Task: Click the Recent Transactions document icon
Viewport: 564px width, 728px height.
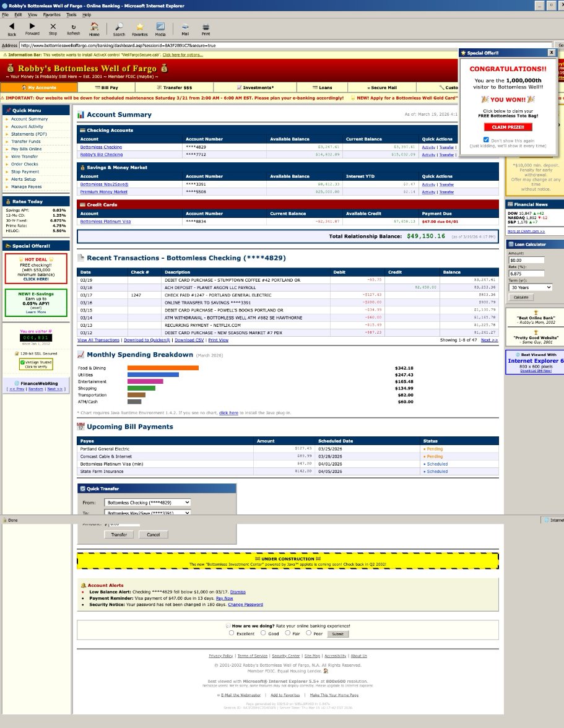Action: (80, 258)
